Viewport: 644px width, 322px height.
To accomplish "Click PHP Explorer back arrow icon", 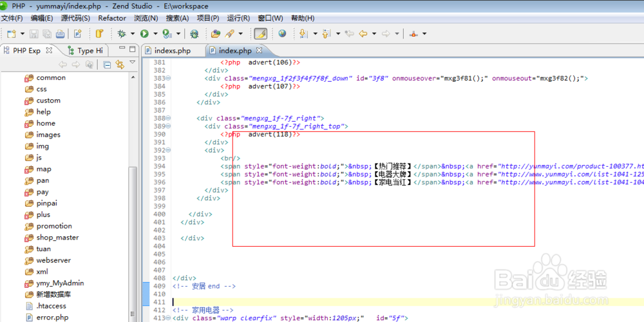I will tap(63, 64).
